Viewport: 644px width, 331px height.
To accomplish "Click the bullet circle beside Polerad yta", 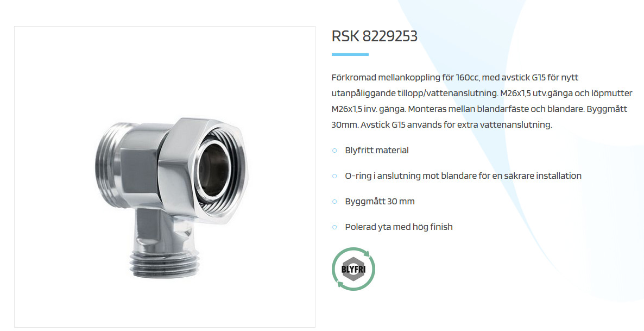I will 334,227.
